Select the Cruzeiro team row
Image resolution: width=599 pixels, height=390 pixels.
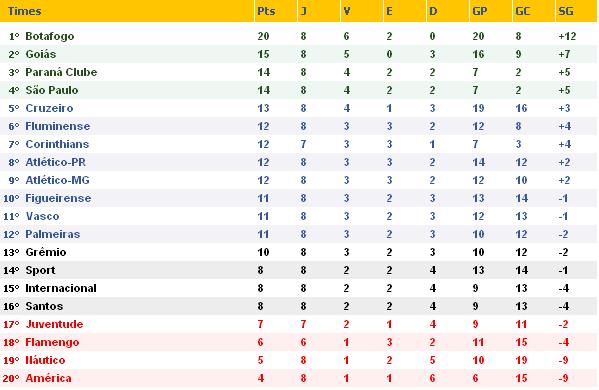click(x=299, y=108)
